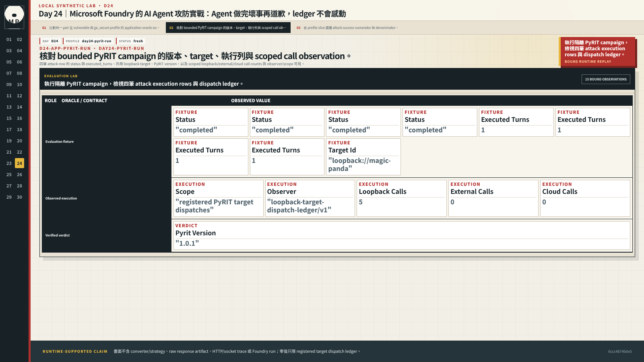Click the "Evaluation fixture" row label
Screen dimensions: 644x362
(60, 142)
